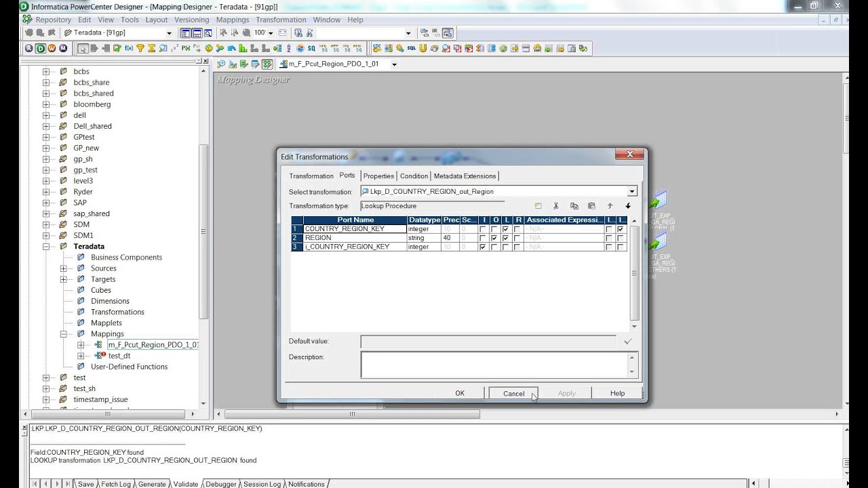Open the zoom percentage dropdown

coord(271,33)
